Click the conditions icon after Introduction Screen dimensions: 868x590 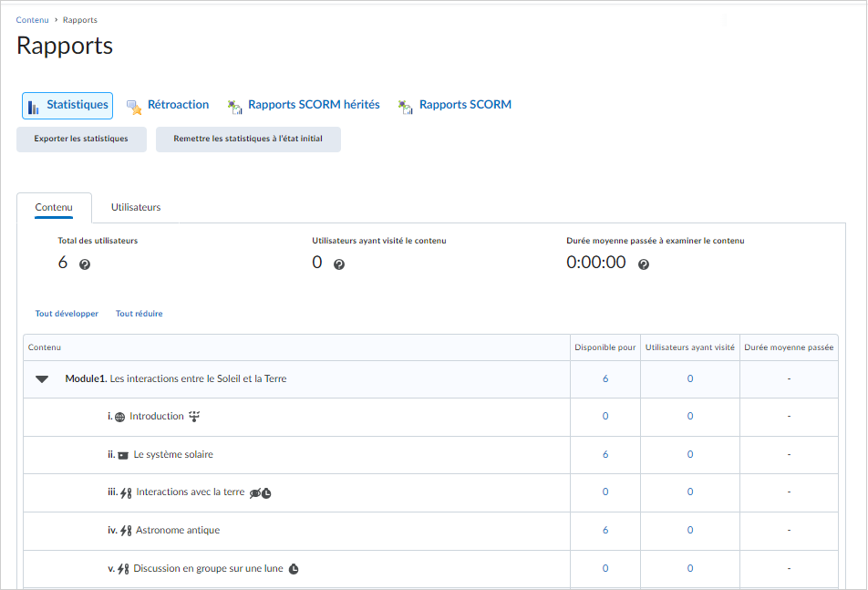point(194,416)
